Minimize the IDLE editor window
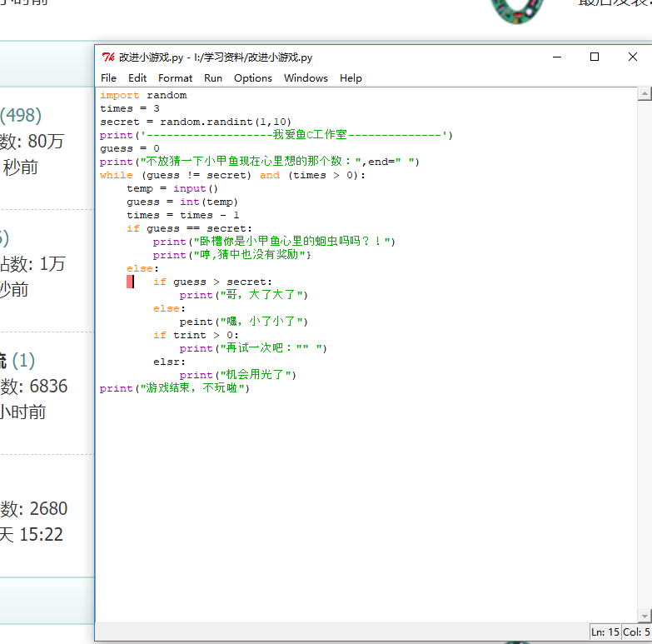 pyautogui.click(x=556, y=57)
